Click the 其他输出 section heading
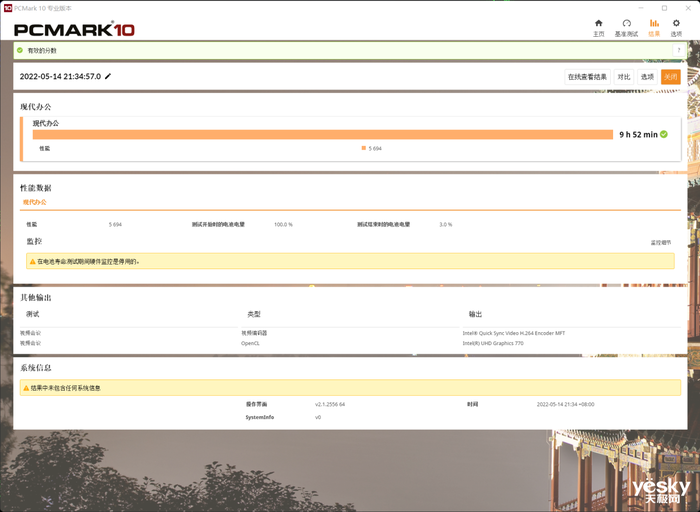The width and height of the screenshot is (700, 512). coord(36,297)
